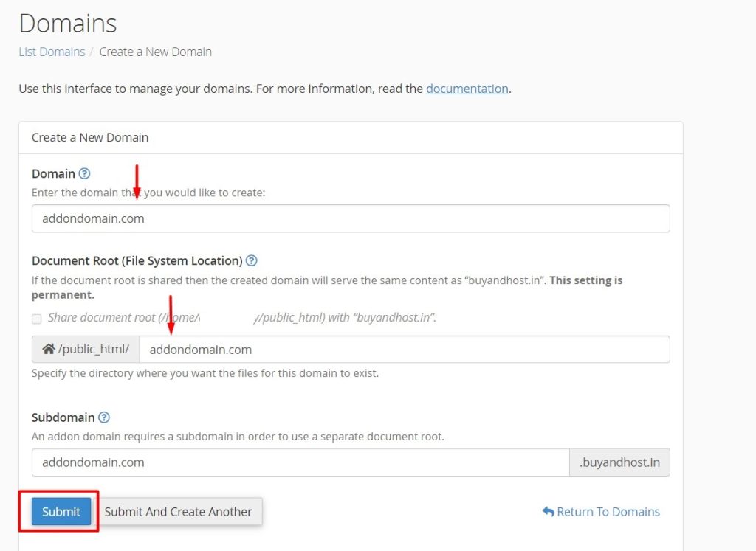The width and height of the screenshot is (756, 551).
Task: Click the Create a New Domain panel header
Action: (90, 138)
